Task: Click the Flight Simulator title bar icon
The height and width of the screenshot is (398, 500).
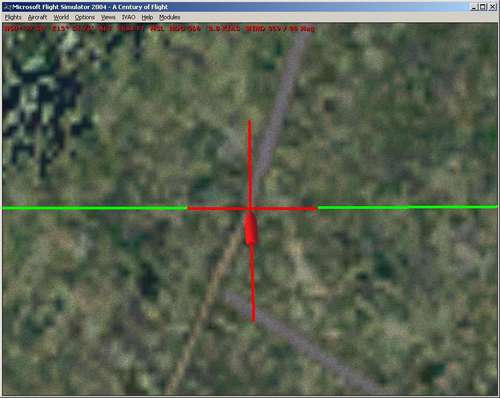Action: [7, 7]
